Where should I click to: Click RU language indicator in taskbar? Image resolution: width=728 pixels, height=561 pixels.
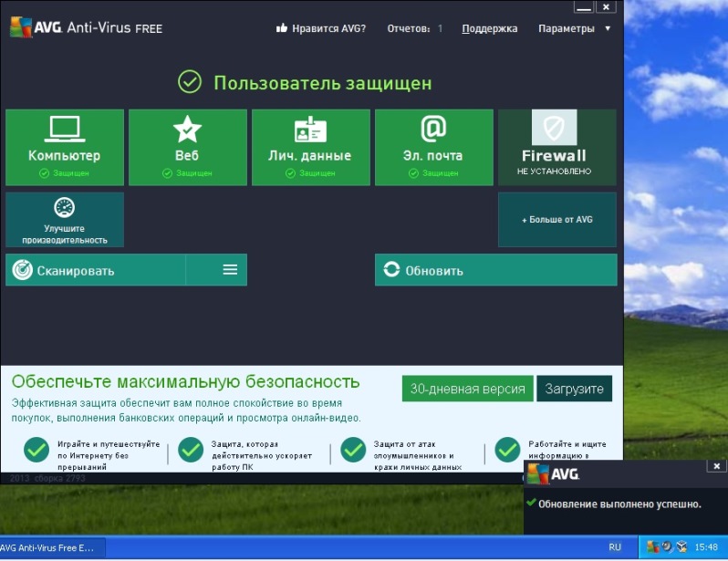(615, 547)
